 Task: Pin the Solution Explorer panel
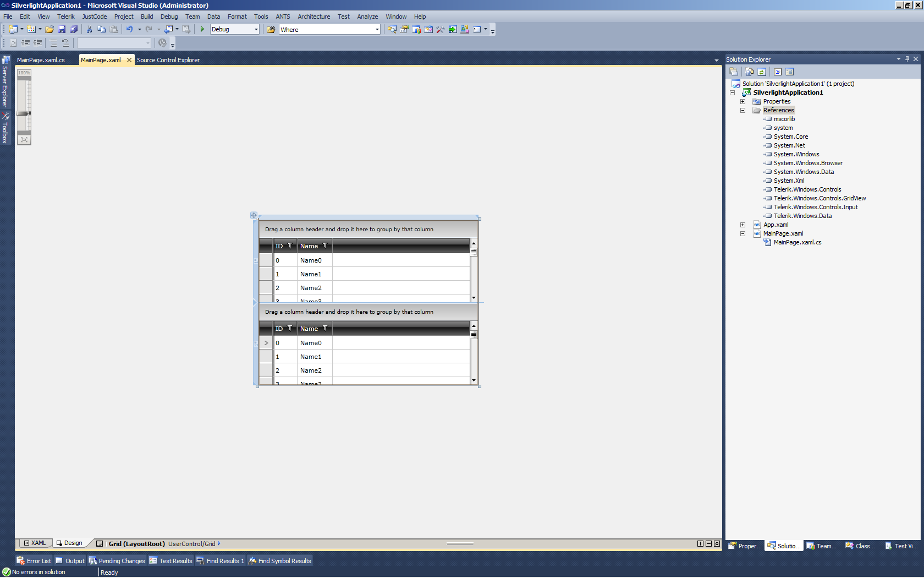[x=907, y=59]
